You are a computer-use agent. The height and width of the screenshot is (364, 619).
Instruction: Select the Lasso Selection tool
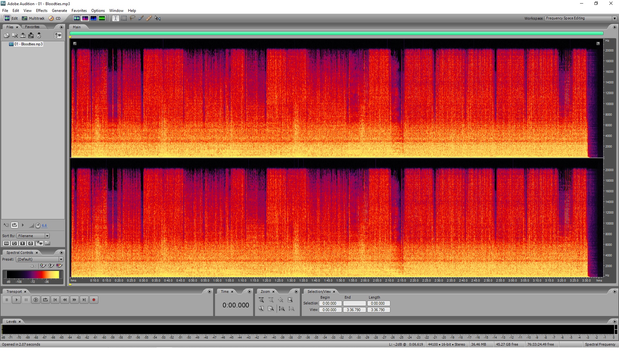coord(132,18)
